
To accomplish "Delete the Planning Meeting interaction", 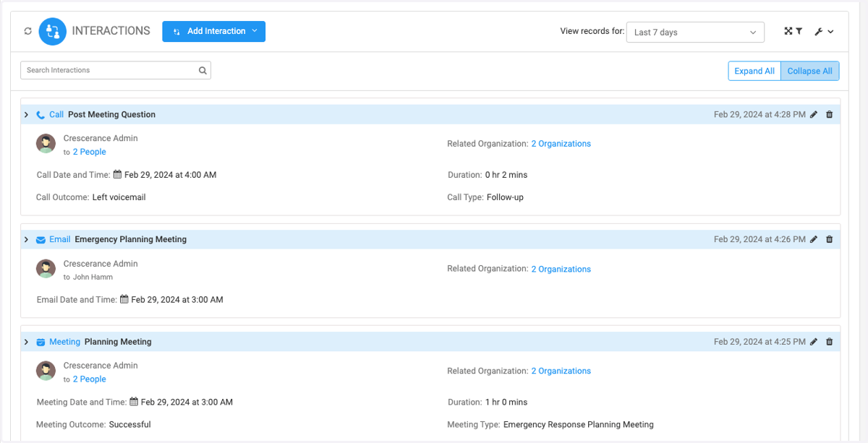I will pos(829,342).
